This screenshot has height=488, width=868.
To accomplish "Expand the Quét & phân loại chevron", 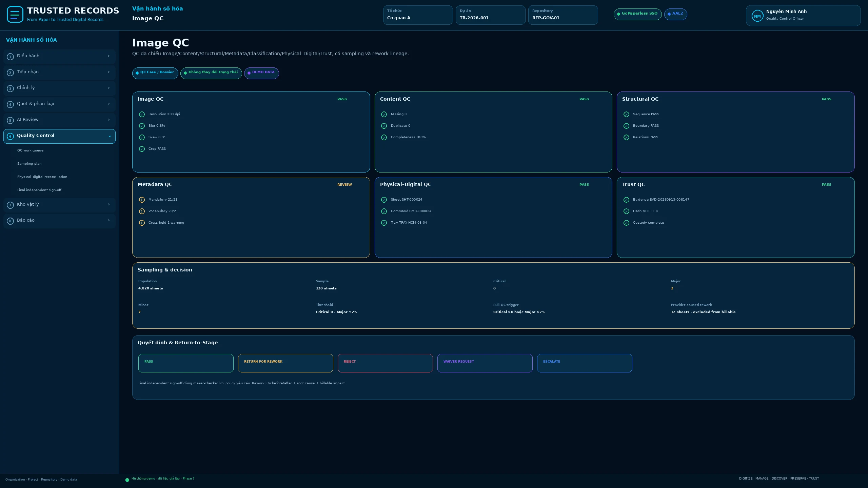I will tap(109, 104).
